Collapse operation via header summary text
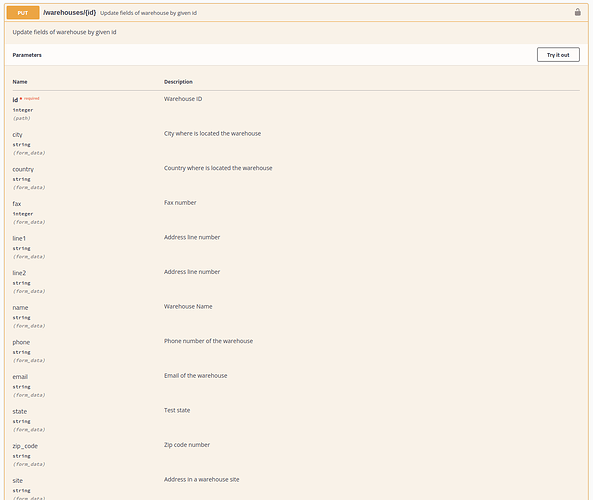Screen dimensions: 593x500 coord(148,13)
